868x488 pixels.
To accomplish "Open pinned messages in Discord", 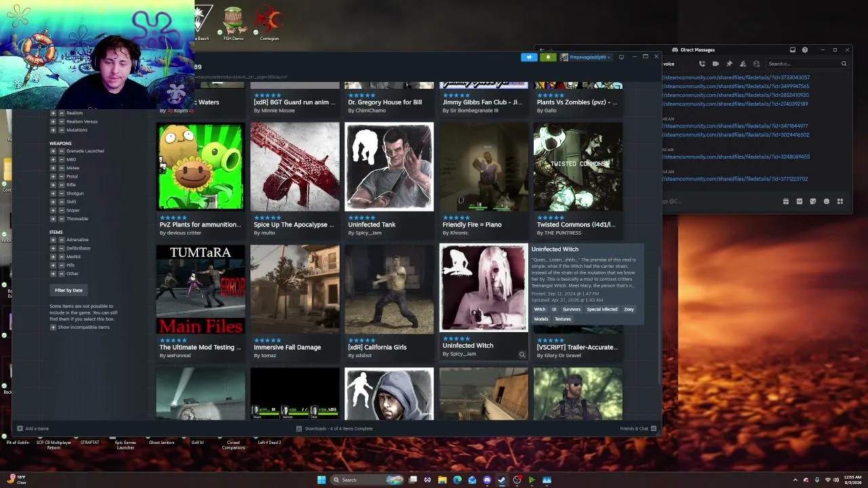I will tap(729, 64).
